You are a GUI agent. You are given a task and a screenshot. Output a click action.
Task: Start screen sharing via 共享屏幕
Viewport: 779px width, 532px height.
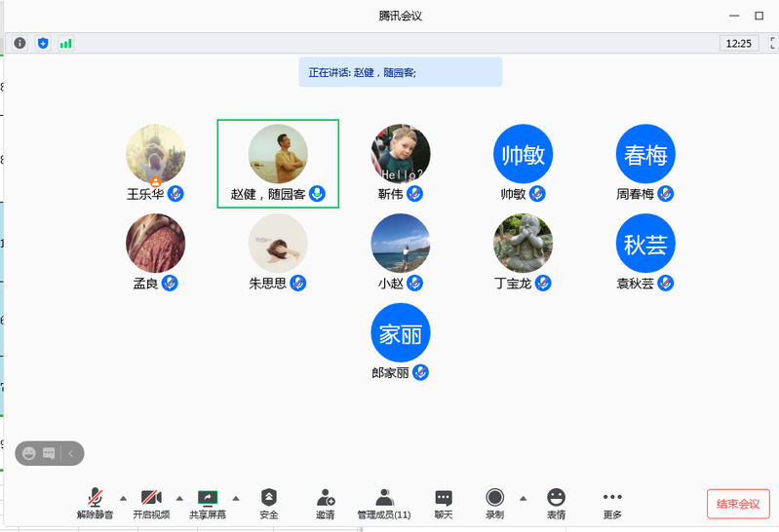click(x=208, y=503)
